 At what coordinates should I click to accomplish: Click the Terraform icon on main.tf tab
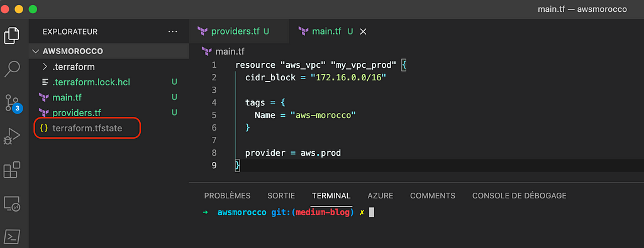304,31
